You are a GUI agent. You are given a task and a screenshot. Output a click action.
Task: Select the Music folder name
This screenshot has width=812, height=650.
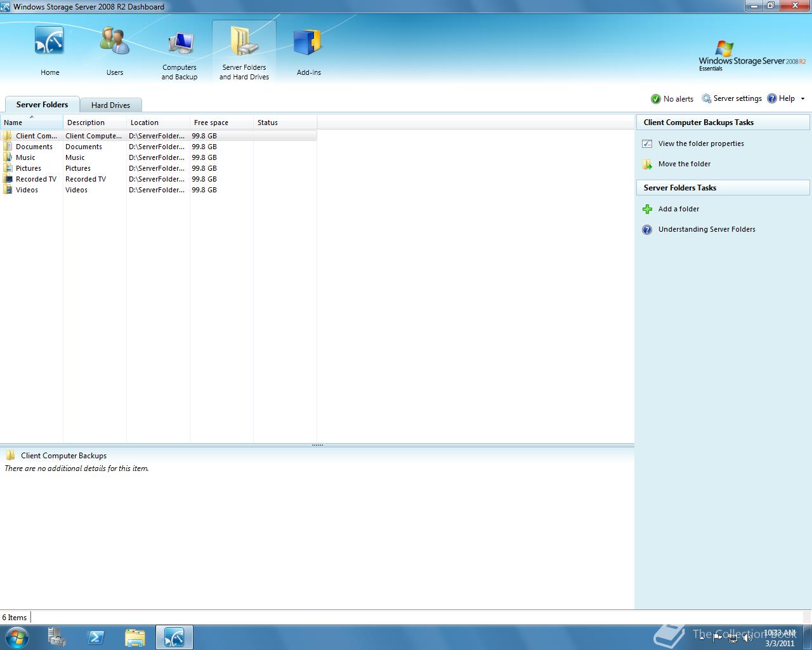coord(25,157)
